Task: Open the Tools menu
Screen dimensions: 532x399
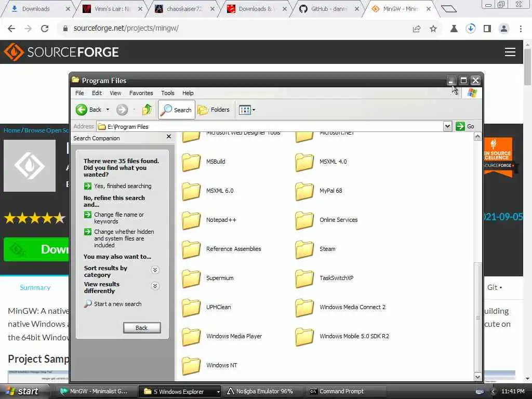Action: click(x=168, y=93)
